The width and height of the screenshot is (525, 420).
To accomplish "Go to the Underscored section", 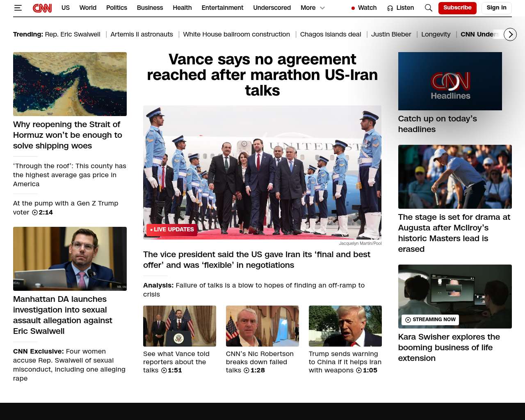I will point(272,8).
